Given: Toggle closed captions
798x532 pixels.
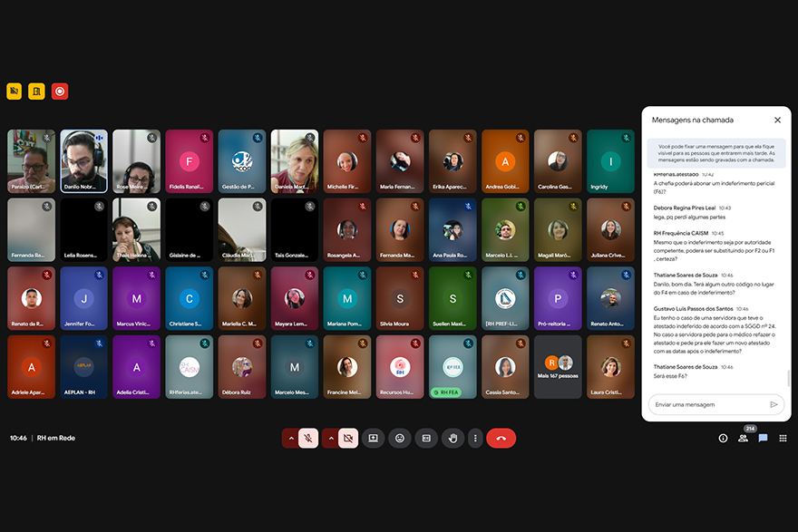Looking at the screenshot, I should (426, 439).
